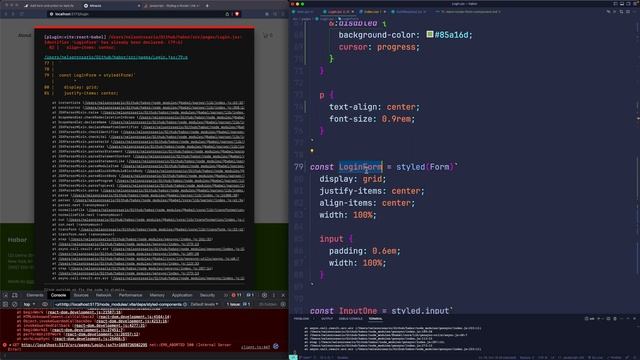Click the Brave shields icon in address bar
640x360 pixels.
[x=237, y=14]
